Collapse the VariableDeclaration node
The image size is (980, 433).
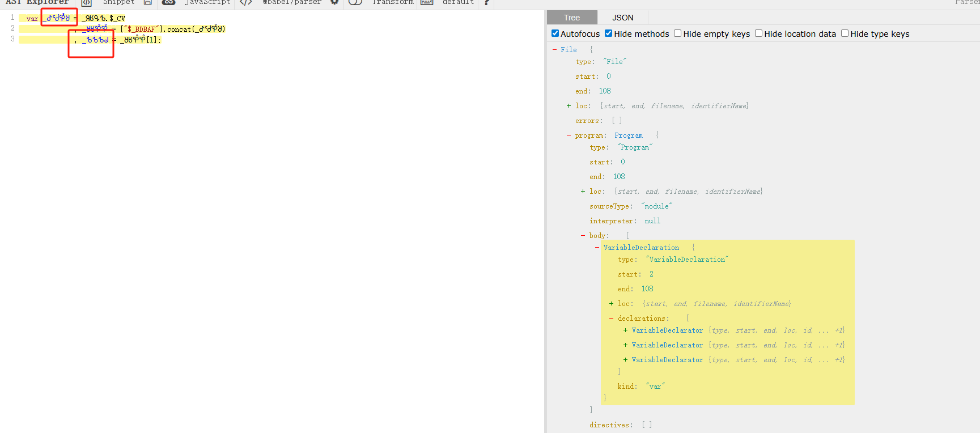point(597,248)
